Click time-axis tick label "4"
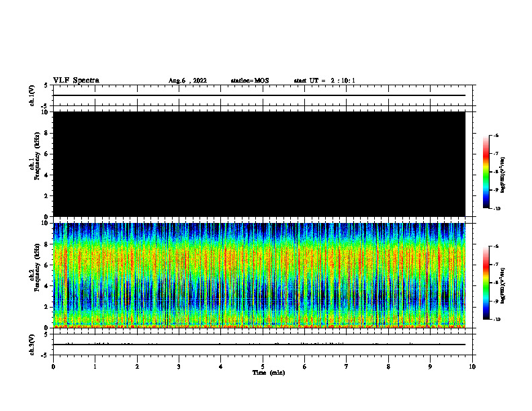Screen dimensions: 532x411 [x=221, y=367]
